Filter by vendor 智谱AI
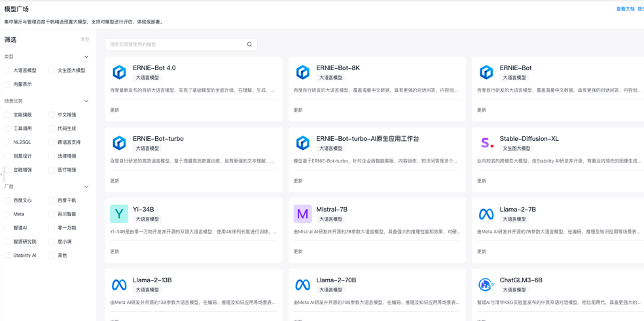This screenshot has height=321, width=644. coord(7,228)
